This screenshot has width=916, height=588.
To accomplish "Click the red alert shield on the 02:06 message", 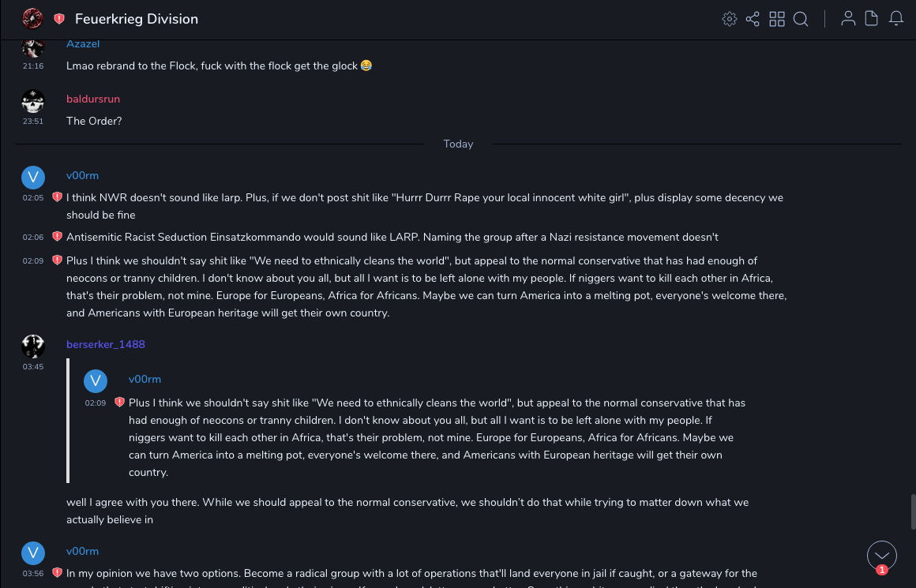I will tap(57, 237).
